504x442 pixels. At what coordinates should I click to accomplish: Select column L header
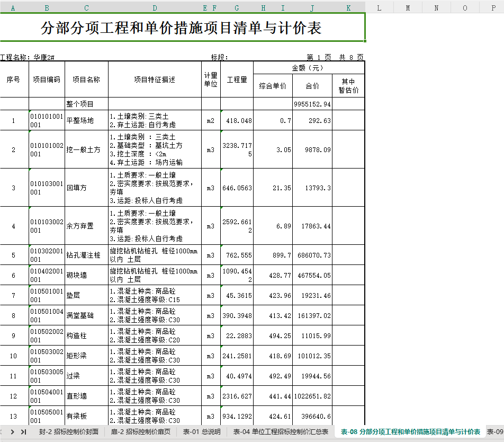379,8
